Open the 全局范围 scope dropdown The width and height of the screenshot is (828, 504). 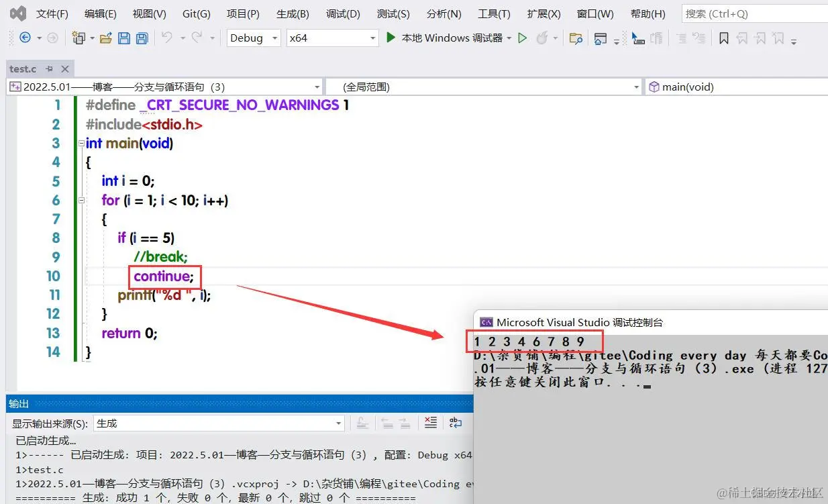coord(484,87)
